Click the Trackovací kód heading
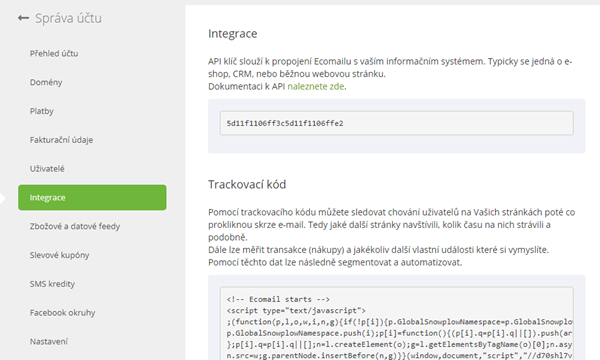Screen dimensions: 600x360 click(x=247, y=184)
